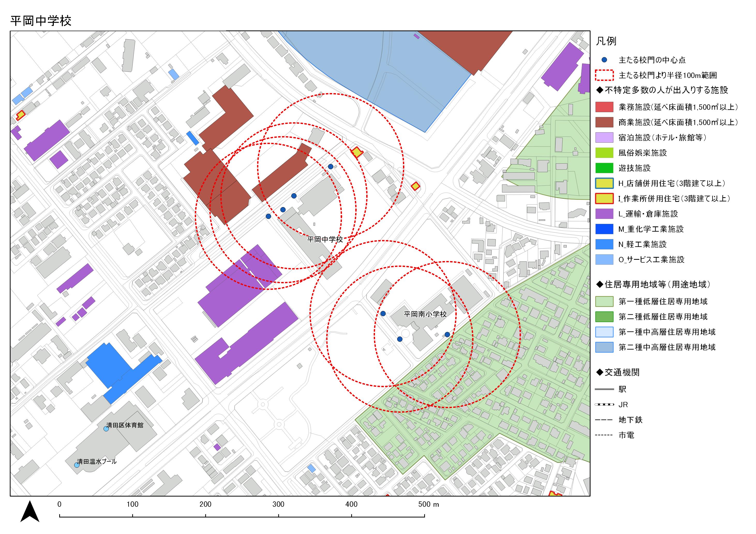
Task: Click the 風俗娯楽施設 lime legend swatch
Action: tap(604, 153)
